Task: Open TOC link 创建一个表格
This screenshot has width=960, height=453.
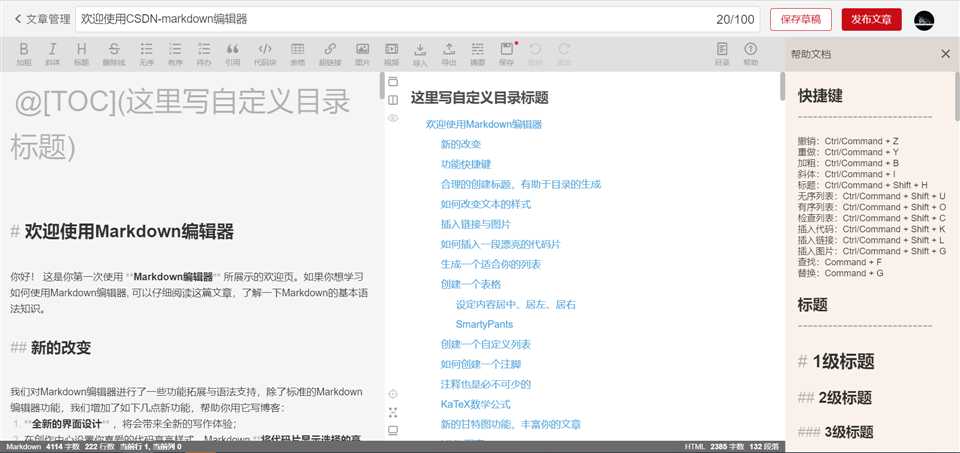Action: point(471,285)
